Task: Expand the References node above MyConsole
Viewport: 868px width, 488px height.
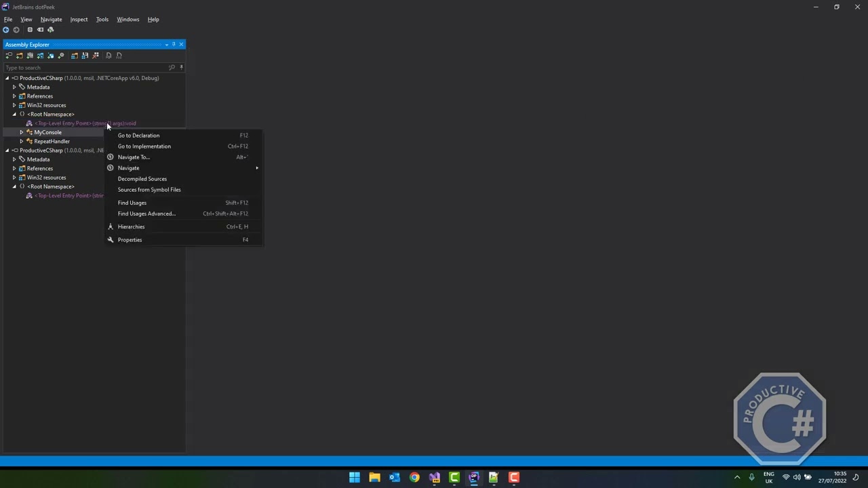Action: pyautogui.click(x=14, y=96)
